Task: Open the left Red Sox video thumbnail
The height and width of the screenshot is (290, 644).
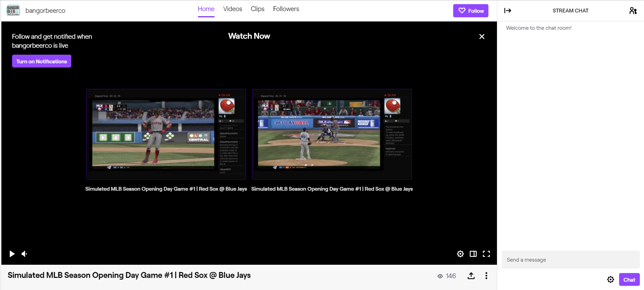Action: pos(166,134)
